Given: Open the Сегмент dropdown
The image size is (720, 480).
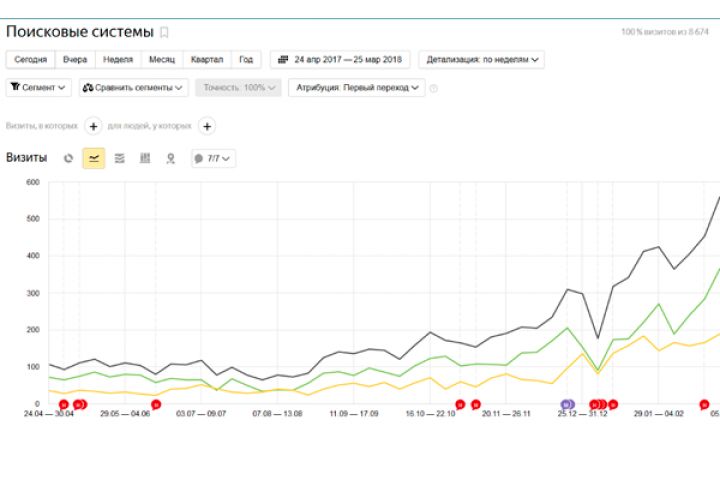Looking at the screenshot, I should point(39,88).
